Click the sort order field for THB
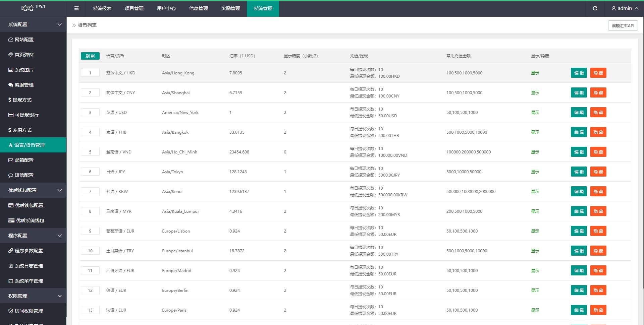644x325 pixels. (90, 132)
